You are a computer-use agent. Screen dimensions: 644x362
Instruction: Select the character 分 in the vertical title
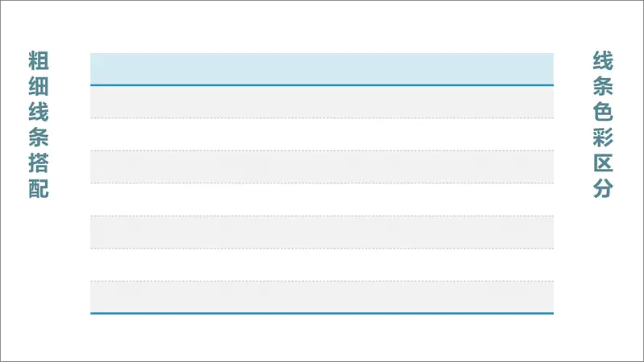tap(603, 190)
